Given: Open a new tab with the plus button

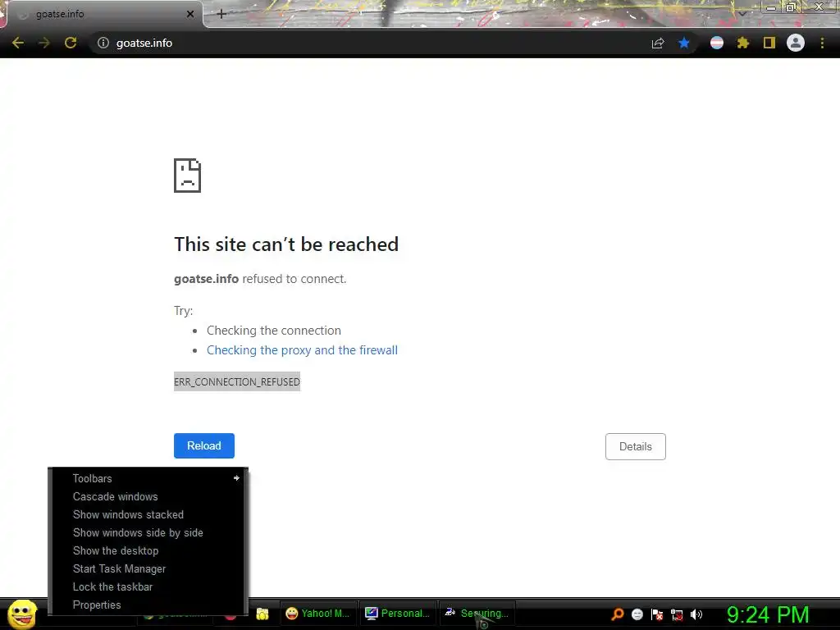Looking at the screenshot, I should [x=221, y=14].
